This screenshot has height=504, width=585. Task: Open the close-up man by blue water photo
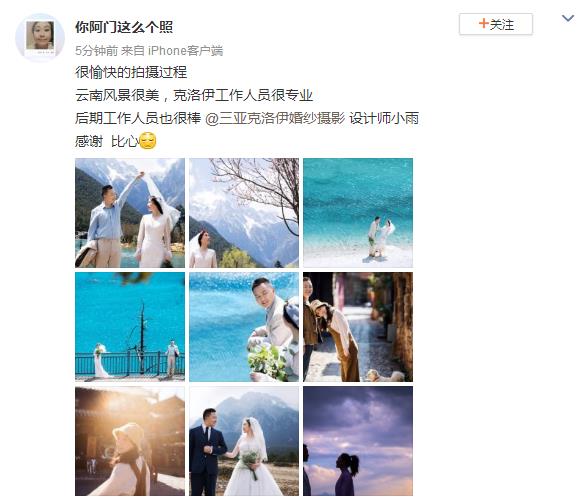244,327
